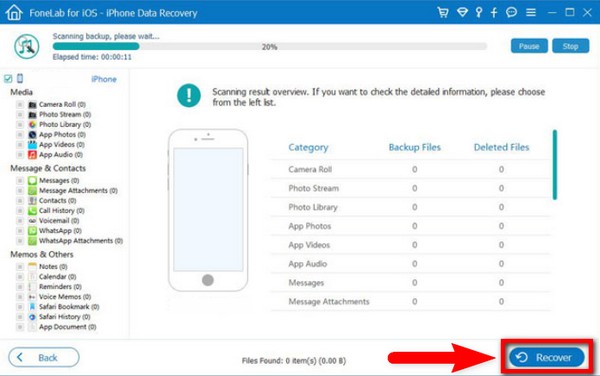Open the key registration icon
600x376 pixels.
[x=479, y=12]
